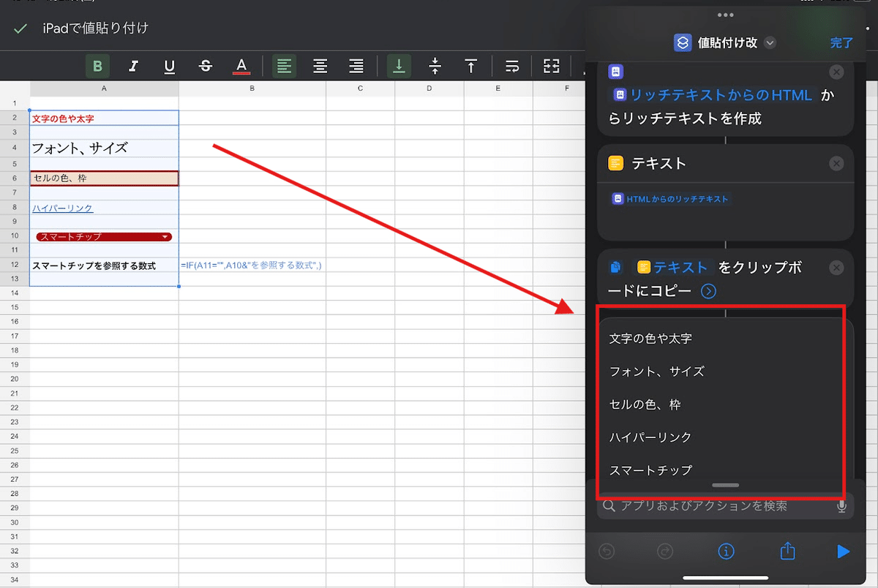This screenshot has width=878, height=588.
Task: Remove the 'テキスト' action
Action: point(836,164)
